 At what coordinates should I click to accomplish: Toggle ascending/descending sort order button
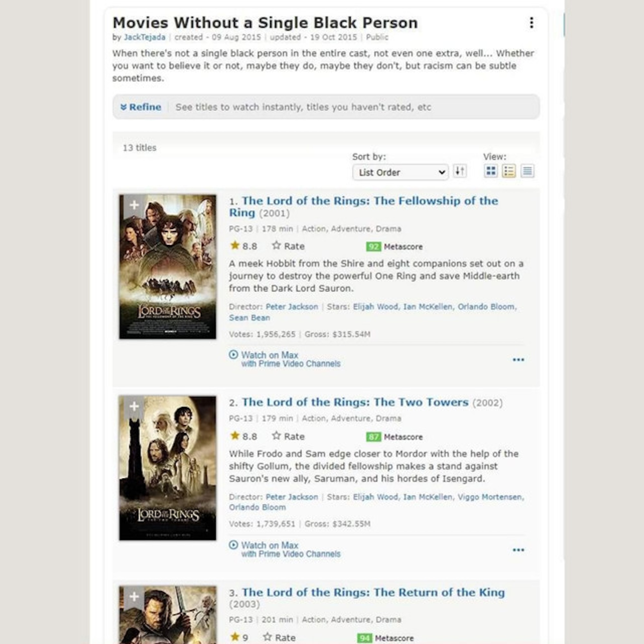460,171
